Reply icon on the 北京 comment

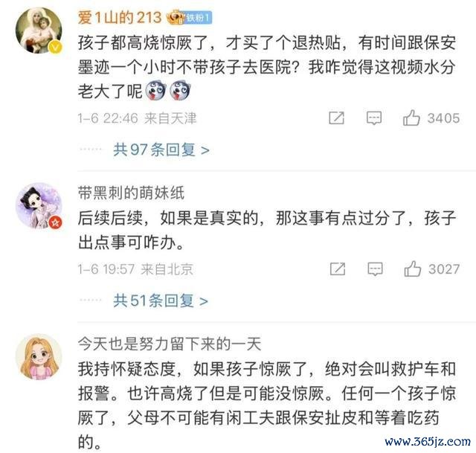click(375, 269)
